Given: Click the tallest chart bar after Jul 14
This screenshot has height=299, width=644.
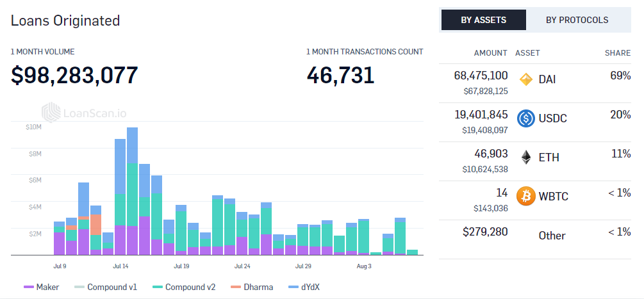Looking at the screenshot, I should (x=132, y=191).
